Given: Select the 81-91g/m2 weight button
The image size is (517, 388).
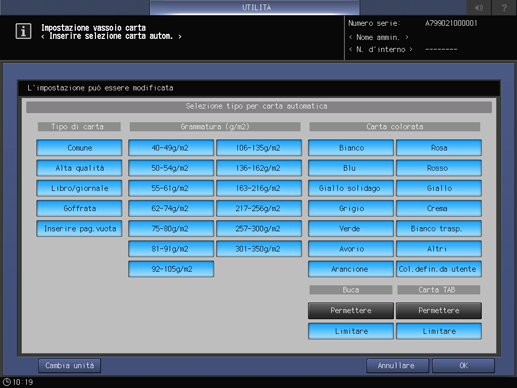Looking at the screenshot, I should [171, 249].
